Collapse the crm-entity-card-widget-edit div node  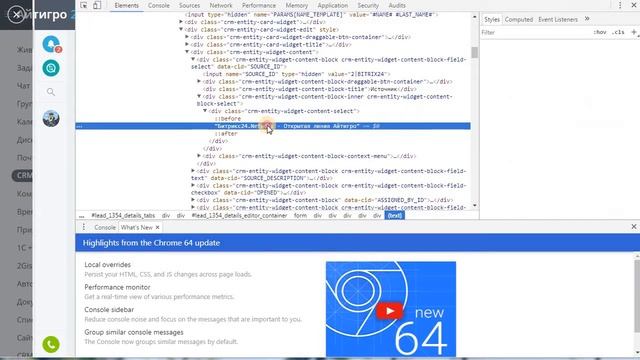(181, 29)
